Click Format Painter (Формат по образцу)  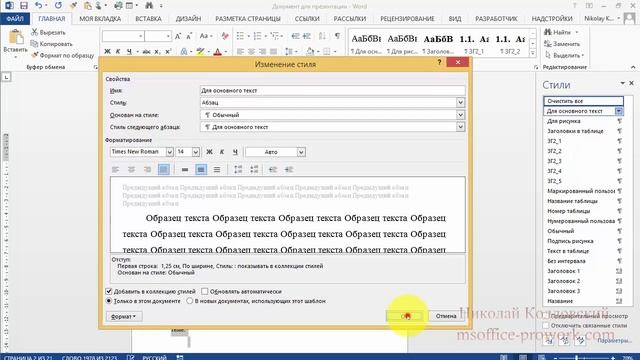coord(63,55)
